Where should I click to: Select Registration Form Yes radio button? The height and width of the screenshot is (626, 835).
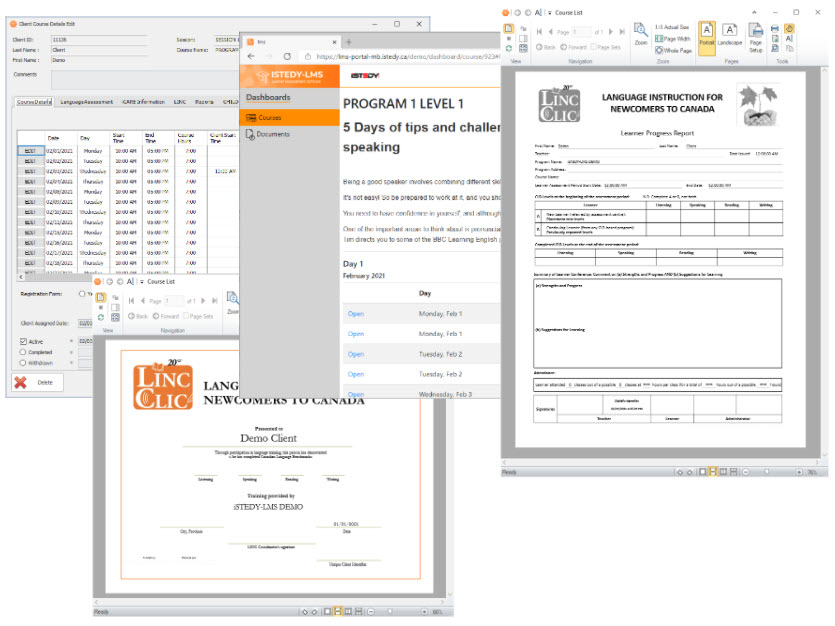pos(82,294)
